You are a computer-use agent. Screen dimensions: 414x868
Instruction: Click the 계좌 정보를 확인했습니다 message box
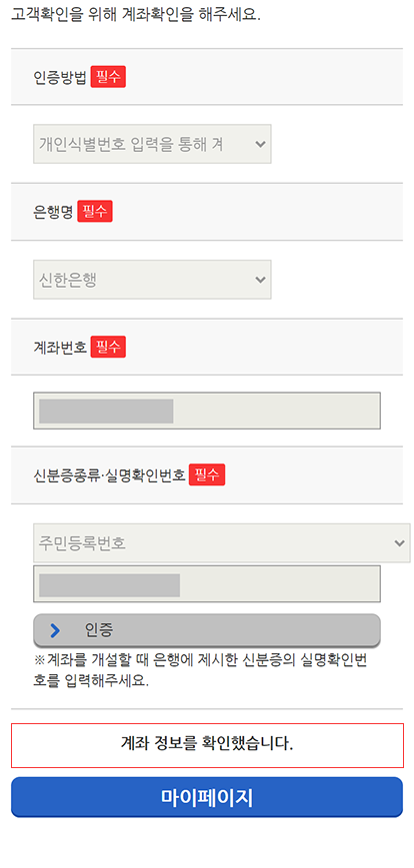pyautogui.click(x=207, y=745)
